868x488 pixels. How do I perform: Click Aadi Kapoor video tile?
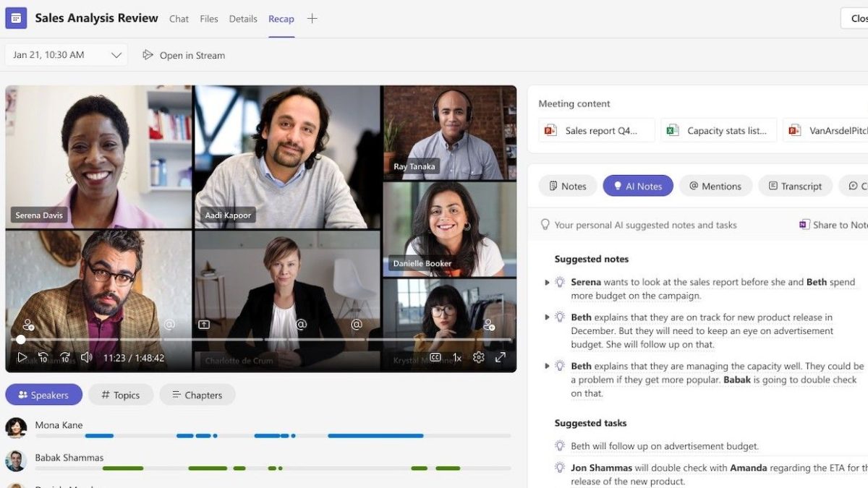[287, 157]
